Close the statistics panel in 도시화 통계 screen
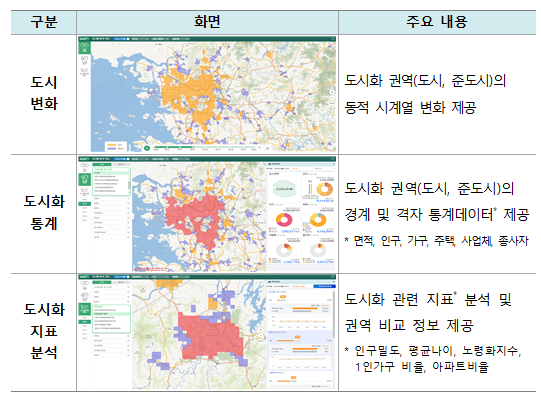541x395 pixels. tap(334, 164)
